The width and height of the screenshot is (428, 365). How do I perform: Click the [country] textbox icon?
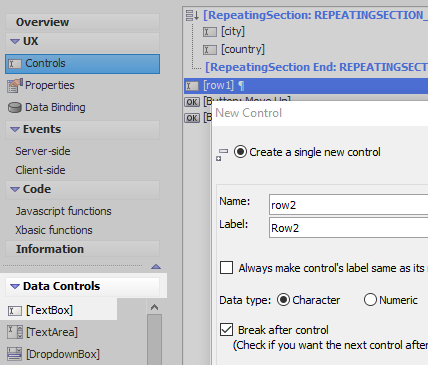click(210, 50)
